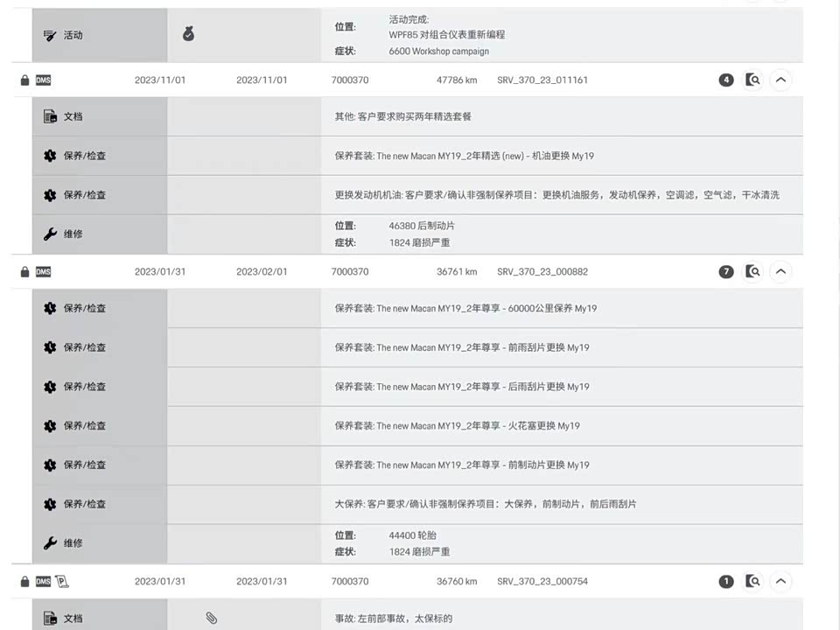This screenshot has height=630, width=840.
Task: Select the text 46380 后制动片
Action: 422,226
